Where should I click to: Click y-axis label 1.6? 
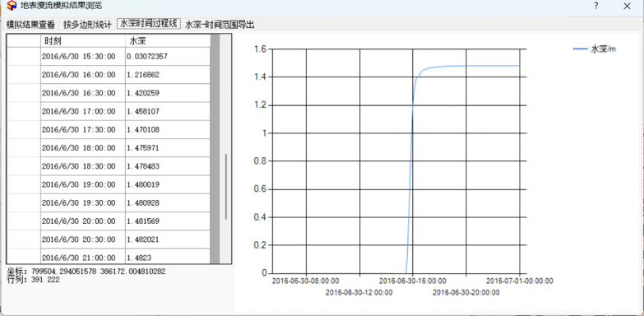point(260,49)
